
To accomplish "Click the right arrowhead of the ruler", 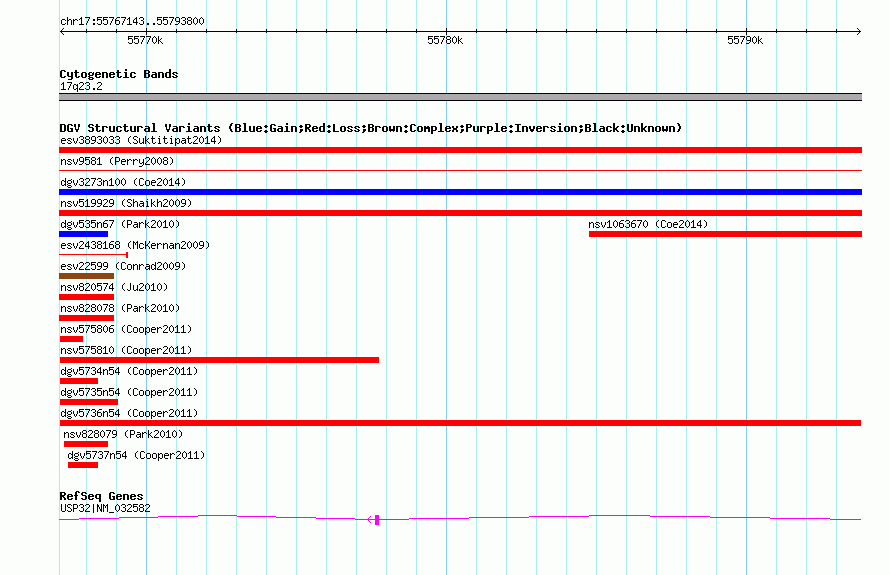I will [859, 32].
